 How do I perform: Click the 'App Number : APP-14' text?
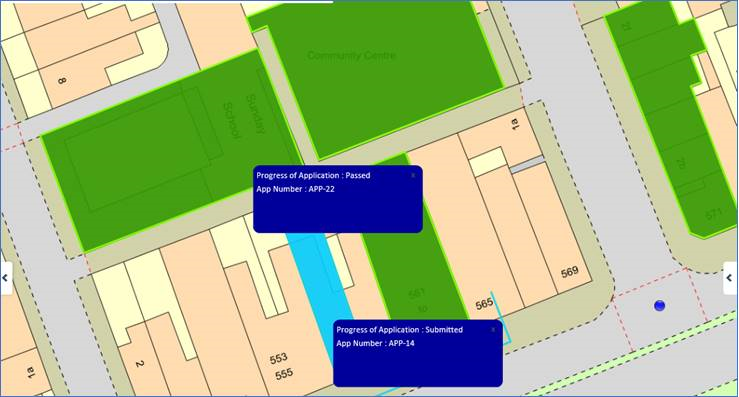tap(376, 343)
